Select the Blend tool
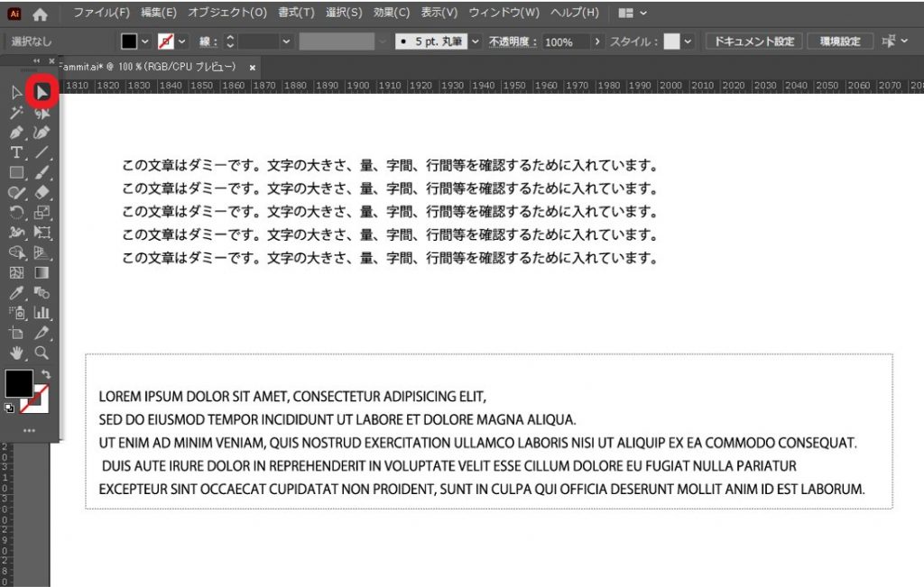The height and width of the screenshot is (587, 924). [42, 293]
